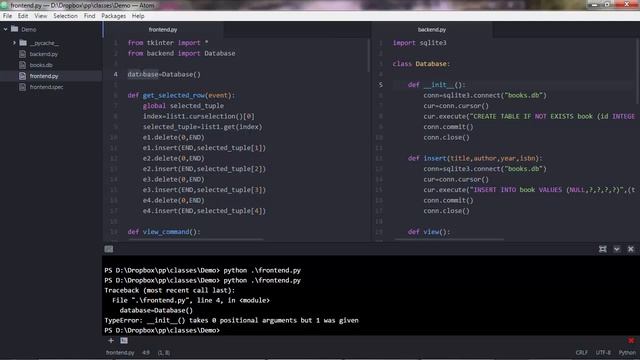Hide the terminal panel with chevron
The image size is (640, 360).
point(617,249)
